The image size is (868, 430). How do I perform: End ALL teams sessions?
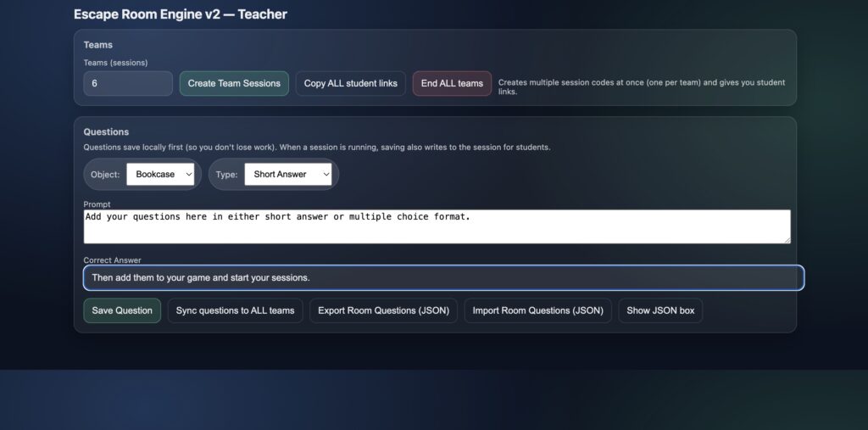coord(452,83)
